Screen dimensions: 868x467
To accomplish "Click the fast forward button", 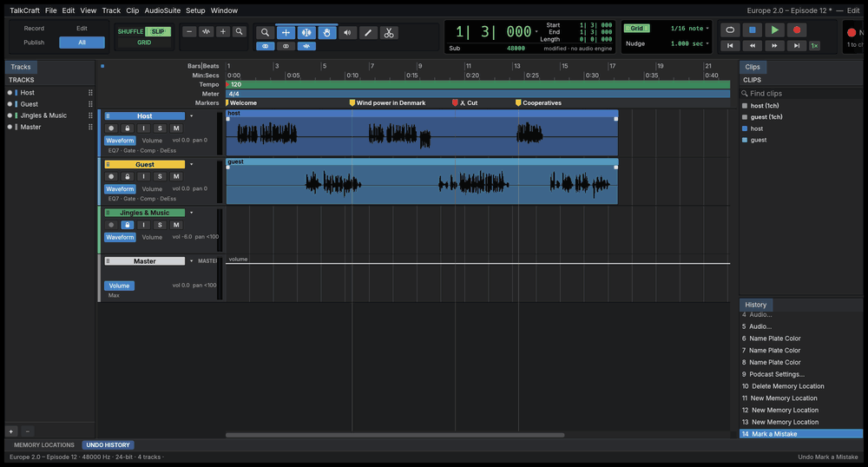I will coord(774,45).
